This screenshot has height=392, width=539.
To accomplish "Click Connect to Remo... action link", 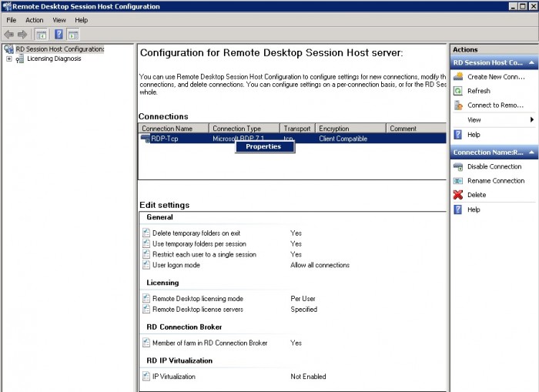I will click(495, 106).
